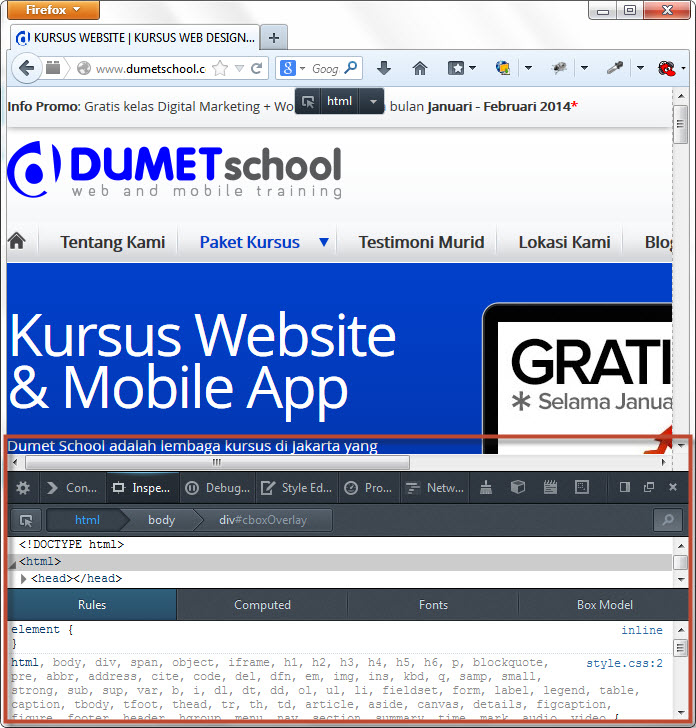Select body in inspector breadcrumb
Screen dimensions: 696x728
tap(161, 520)
